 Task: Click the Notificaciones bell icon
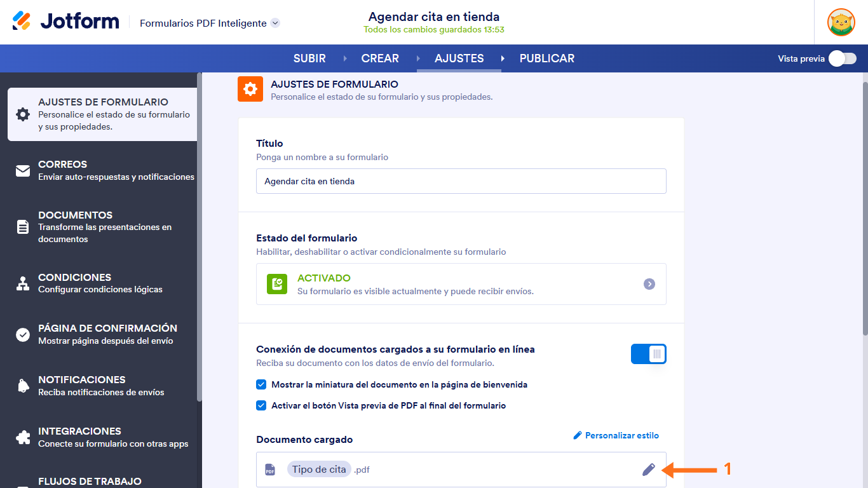23,386
